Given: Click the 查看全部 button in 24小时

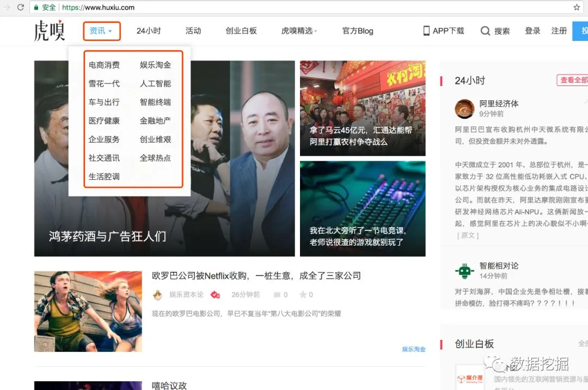Looking at the screenshot, I should tap(572, 80).
